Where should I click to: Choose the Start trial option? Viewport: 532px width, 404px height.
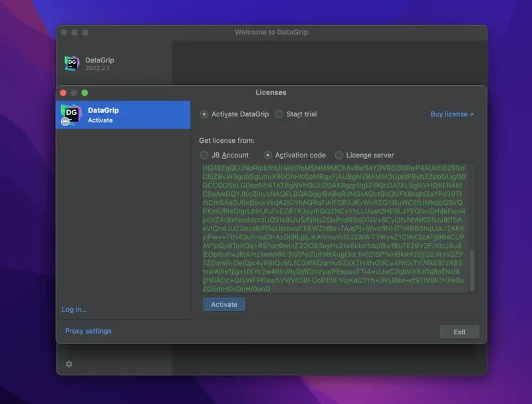click(279, 114)
